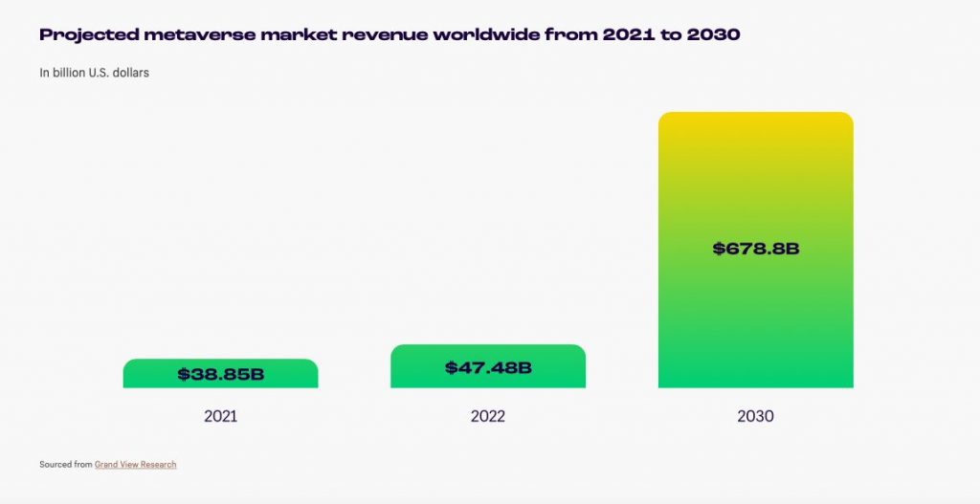Click the 2021 revenue bar

221,374
